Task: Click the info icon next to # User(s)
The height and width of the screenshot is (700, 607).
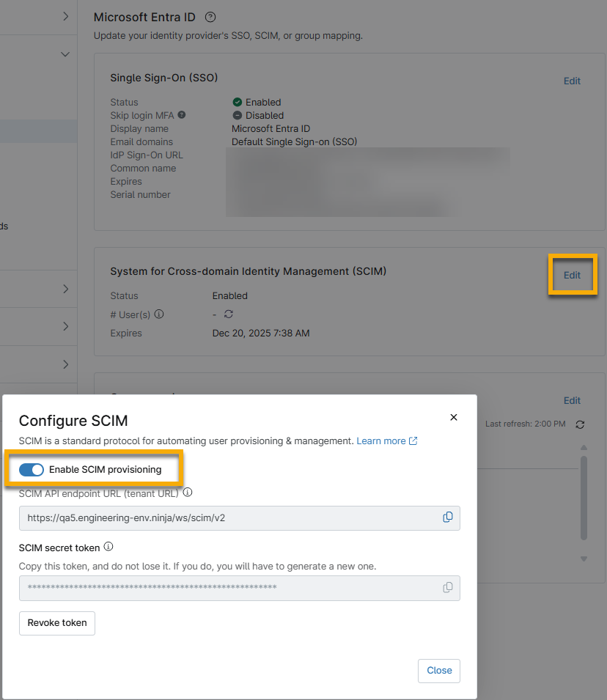Action: pyautogui.click(x=159, y=314)
